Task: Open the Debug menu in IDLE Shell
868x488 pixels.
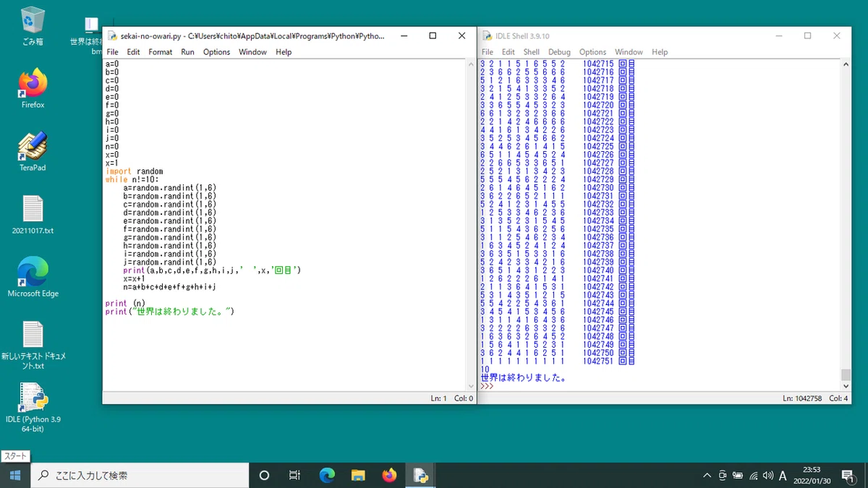Action: tap(559, 52)
